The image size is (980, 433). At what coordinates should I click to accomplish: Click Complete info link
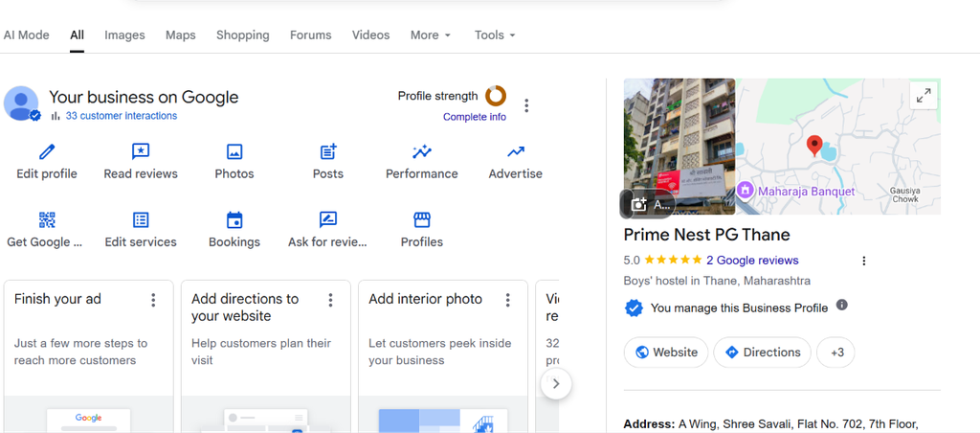tap(475, 117)
